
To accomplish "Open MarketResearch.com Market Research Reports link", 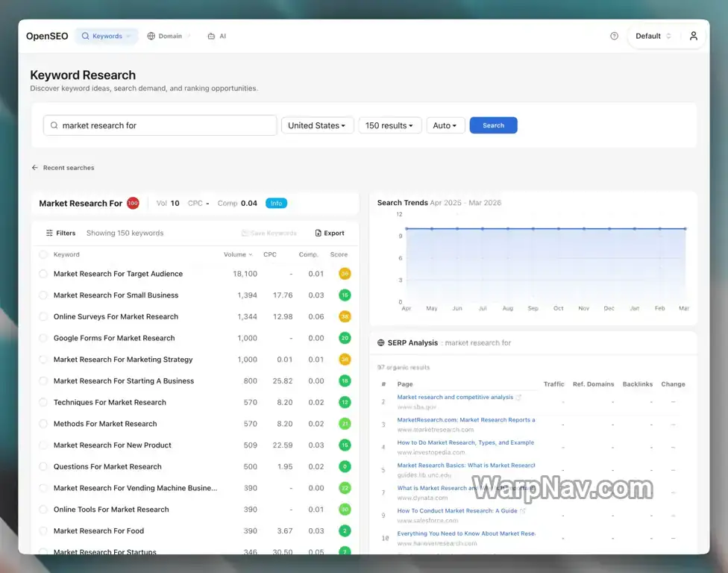I will 466,420.
